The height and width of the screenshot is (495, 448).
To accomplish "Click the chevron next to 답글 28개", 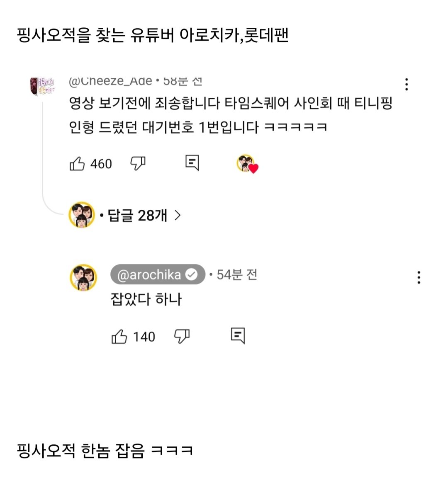I will click(x=178, y=215).
